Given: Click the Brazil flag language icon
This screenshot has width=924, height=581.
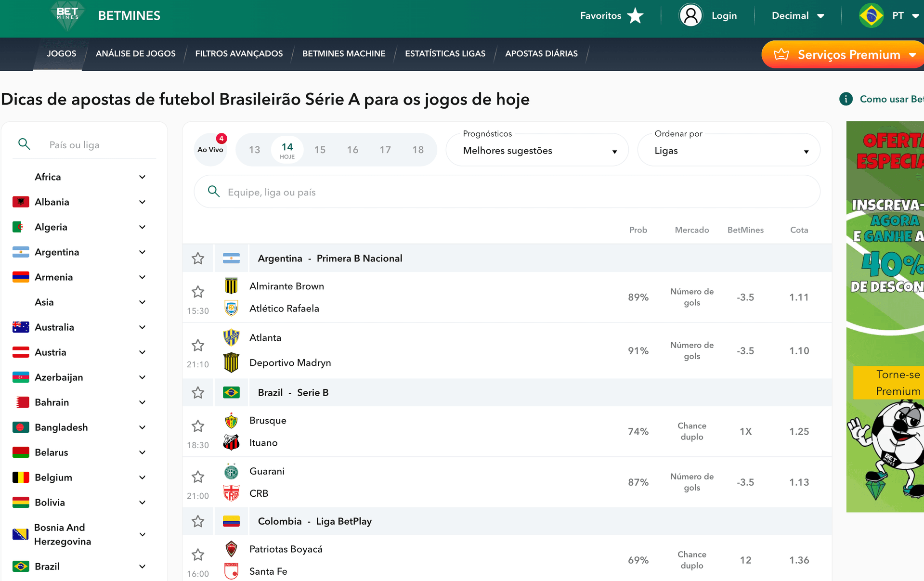Looking at the screenshot, I should click(871, 15).
